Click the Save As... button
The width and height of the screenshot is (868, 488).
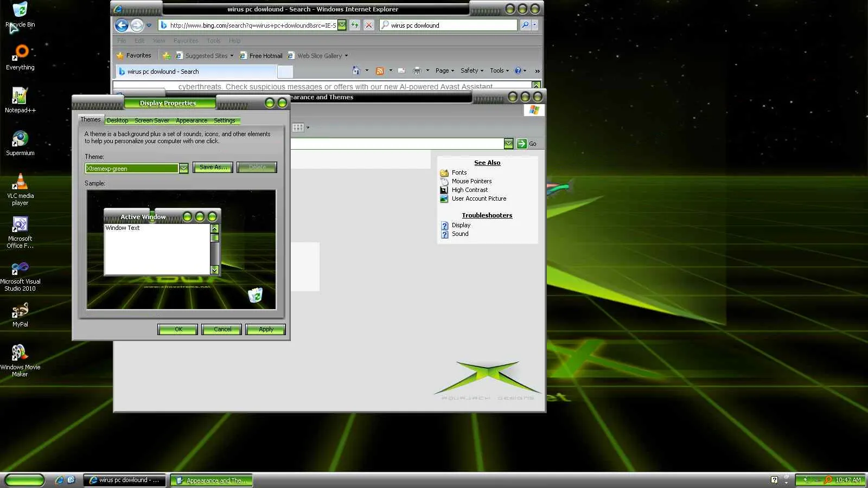point(213,167)
